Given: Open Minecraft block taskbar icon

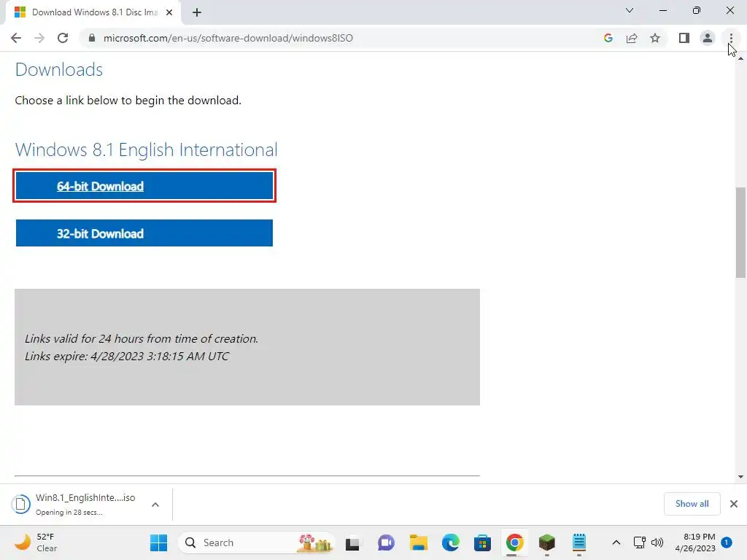Looking at the screenshot, I should point(547,542).
